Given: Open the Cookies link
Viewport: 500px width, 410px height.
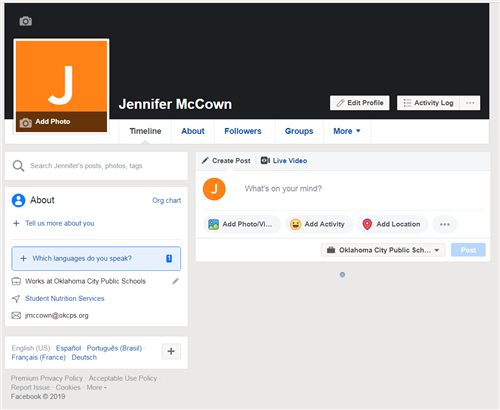Looking at the screenshot, I should point(68,387).
